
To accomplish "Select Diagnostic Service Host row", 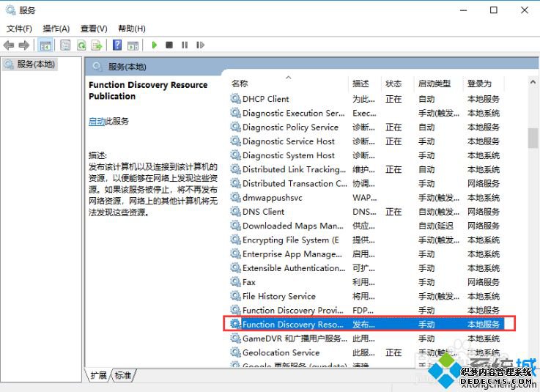I will 366,141.
